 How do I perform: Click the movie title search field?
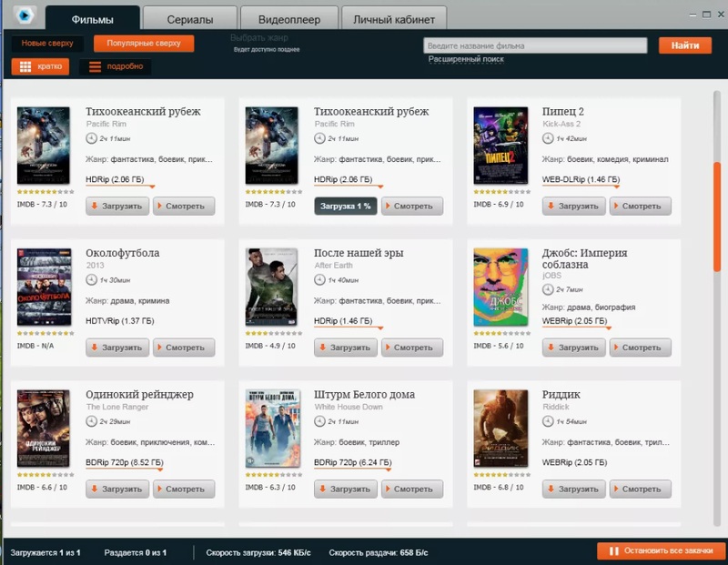pos(538,45)
